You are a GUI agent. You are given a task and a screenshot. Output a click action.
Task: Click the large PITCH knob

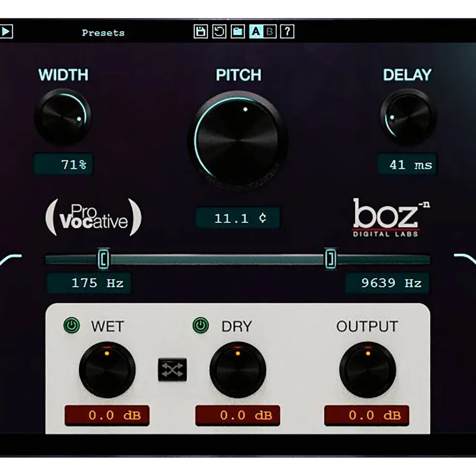[238, 140]
